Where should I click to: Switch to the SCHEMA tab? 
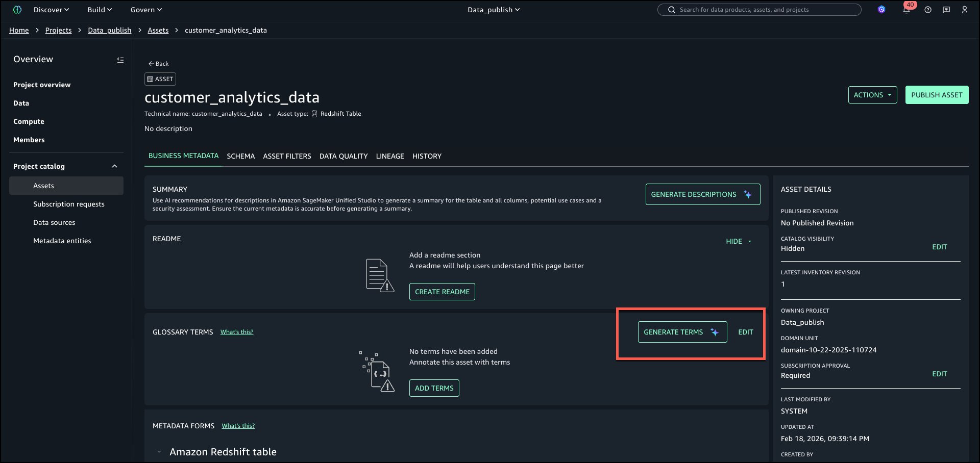[240, 156]
